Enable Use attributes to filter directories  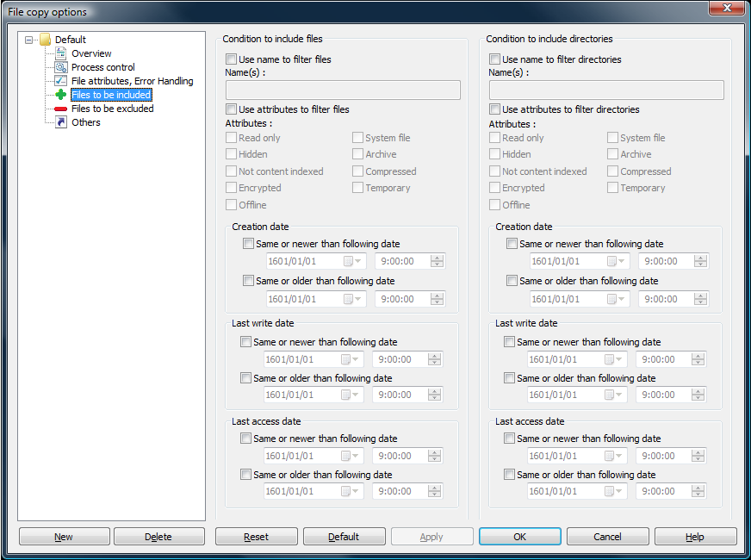[x=493, y=109]
